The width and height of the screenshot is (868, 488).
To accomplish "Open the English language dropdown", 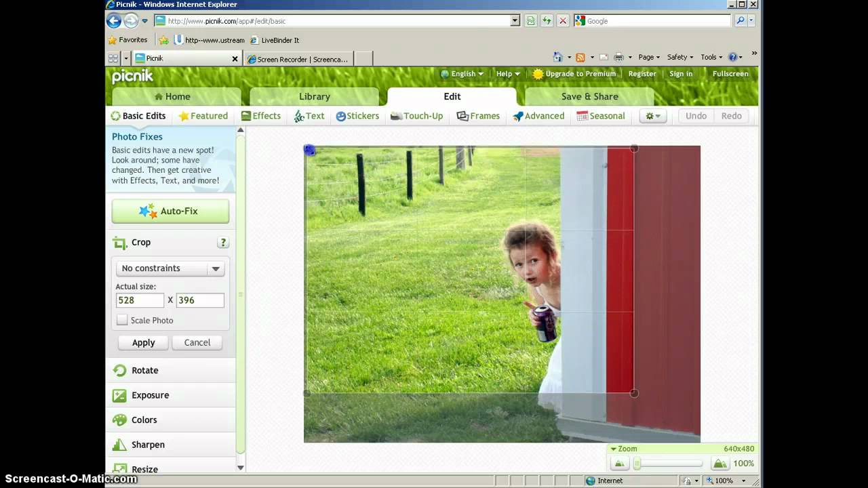I will click(462, 74).
